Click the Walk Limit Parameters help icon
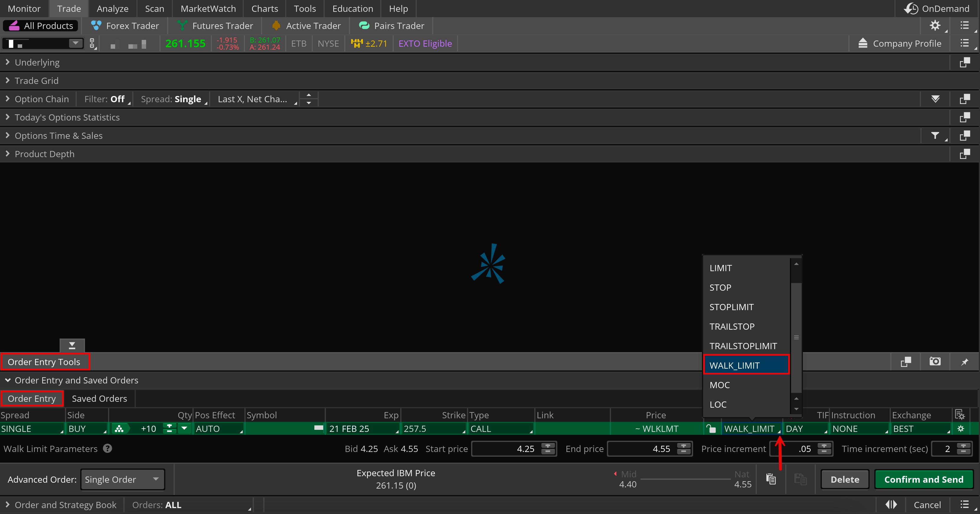 click(108, 448)
